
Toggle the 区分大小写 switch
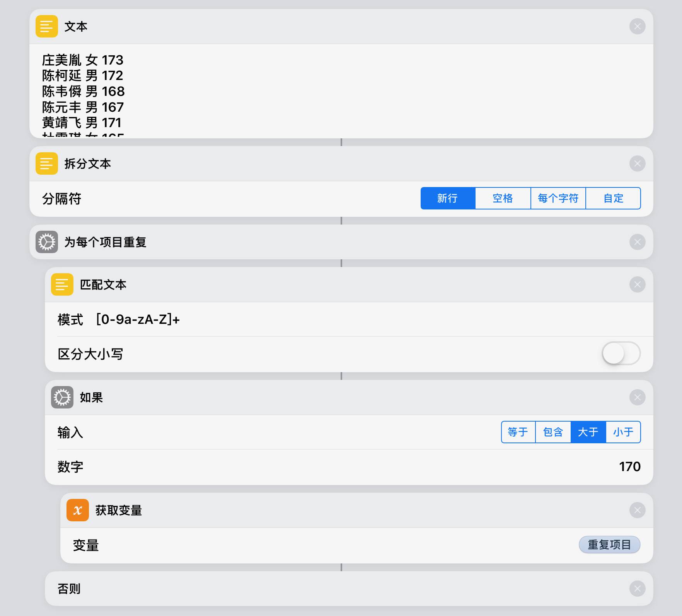621,353
